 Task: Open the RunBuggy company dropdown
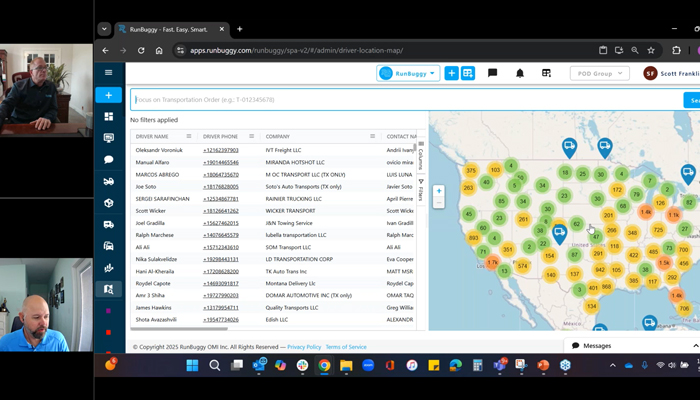pyautogui.click(x=408, y=73)
